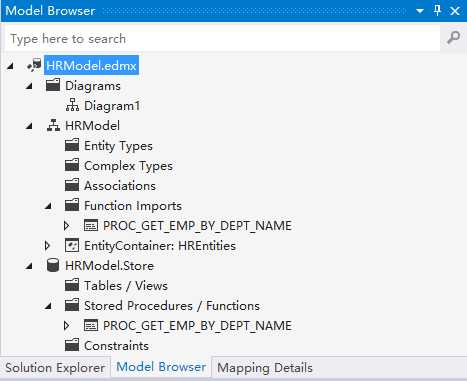Click the Tables / Views folder icon

[x=72, y=285]
